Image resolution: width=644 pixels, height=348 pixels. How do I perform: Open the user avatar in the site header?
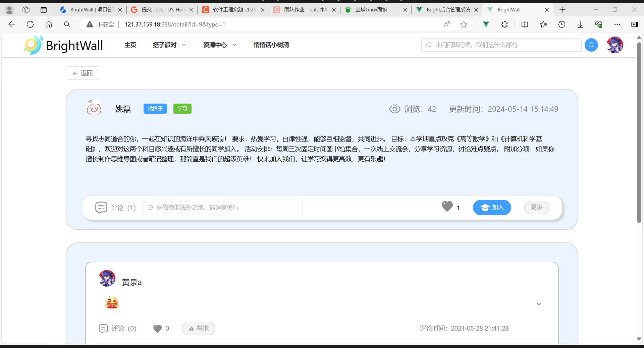[615, 45]
